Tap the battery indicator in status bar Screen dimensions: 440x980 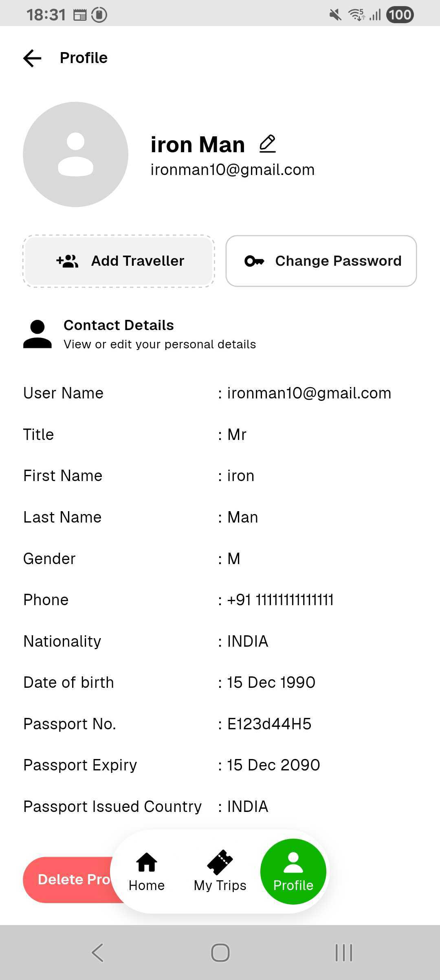point(400,15)
